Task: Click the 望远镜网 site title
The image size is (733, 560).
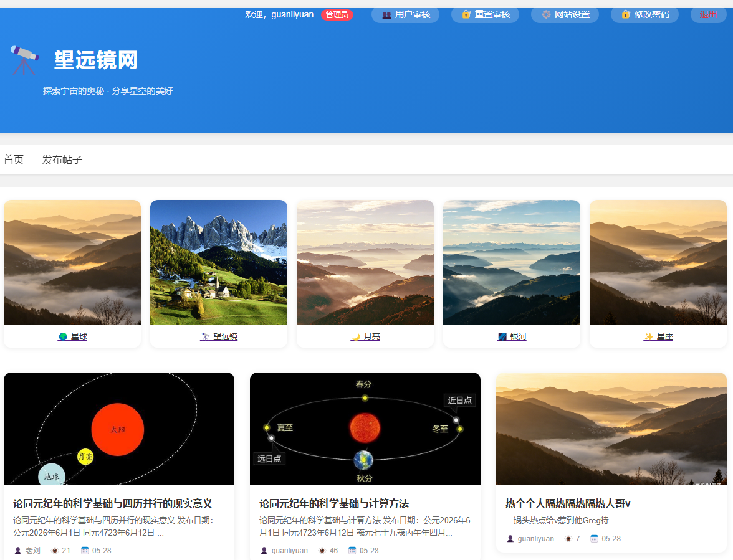Action: pyautogui.click(x=96, y=60)
